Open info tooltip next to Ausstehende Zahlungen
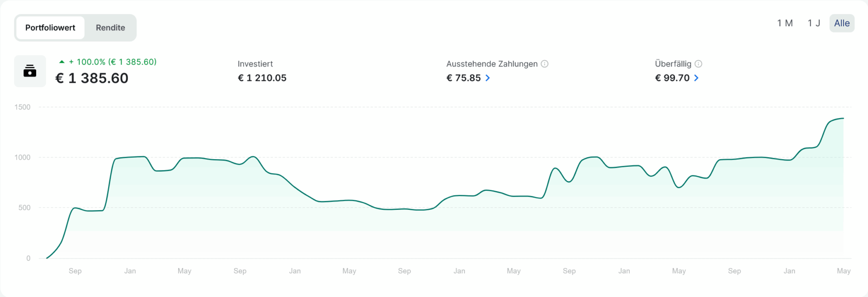Screen dimensions: 868x297 pos(545,64)
